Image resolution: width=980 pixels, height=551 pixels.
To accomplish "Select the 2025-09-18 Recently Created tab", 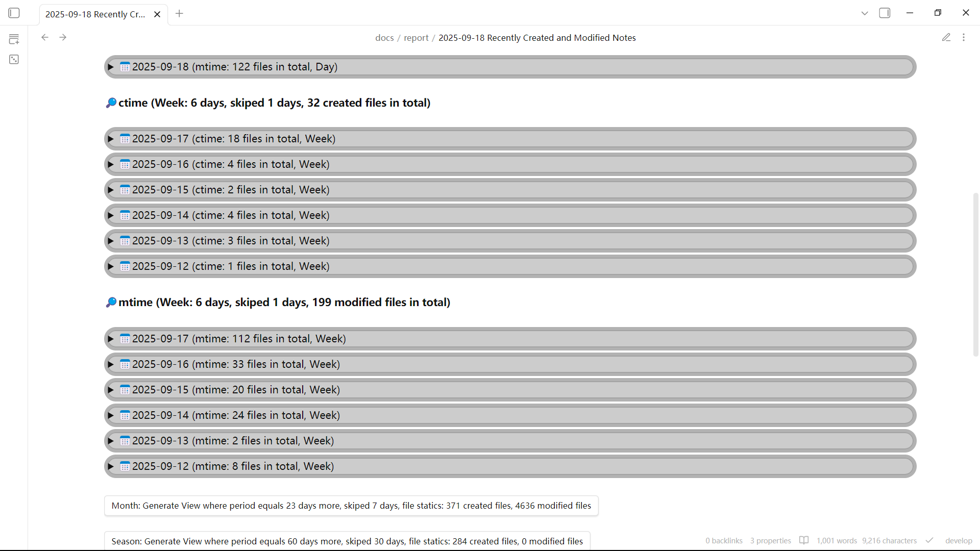I will tap(95, 14).
